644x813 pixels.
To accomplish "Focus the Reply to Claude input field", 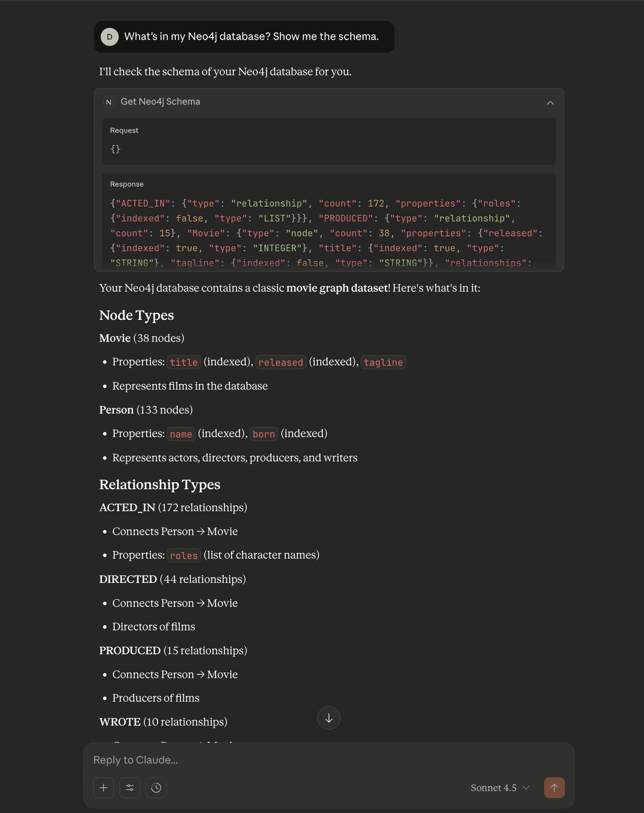I will [274, 760].
